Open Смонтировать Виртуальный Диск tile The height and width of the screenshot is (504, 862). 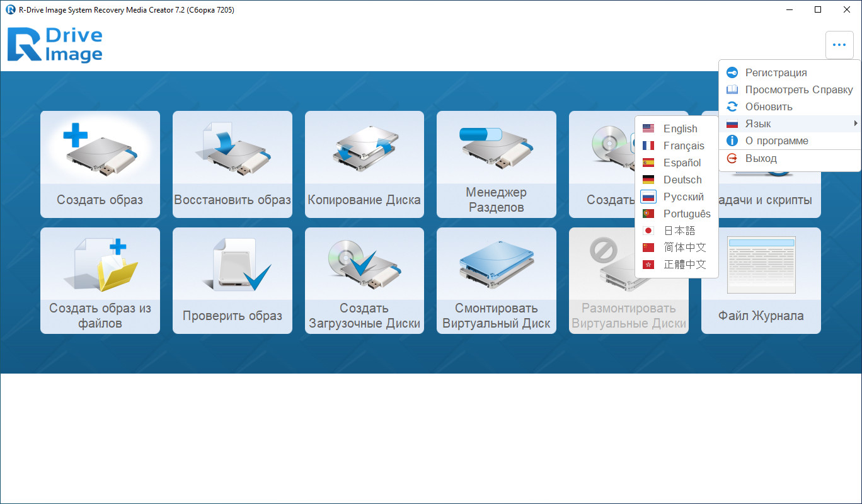click(497, 280)
